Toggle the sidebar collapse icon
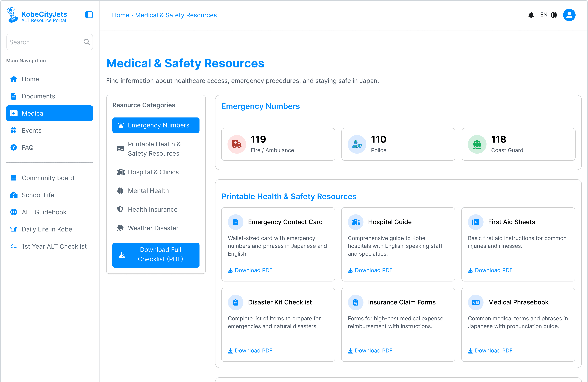Viewport: 588px width, 382px height. [x=89, y=15]
